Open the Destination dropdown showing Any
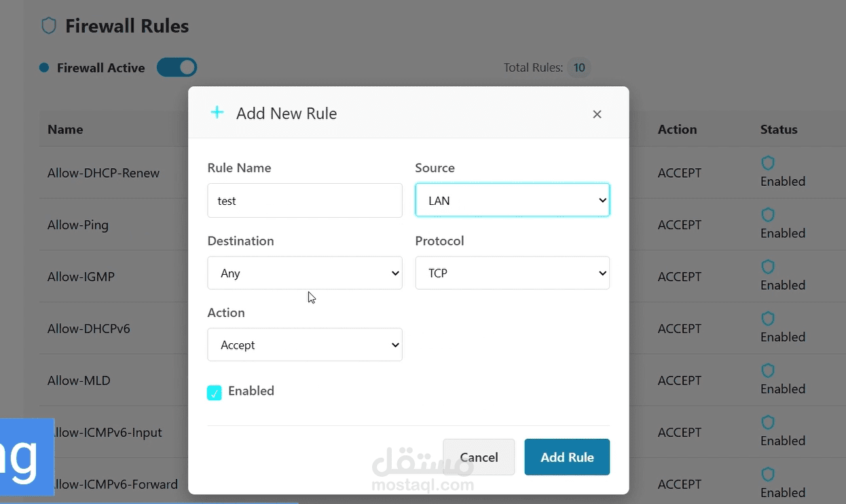This screenshot has width=846, height=504. (304, 273)
